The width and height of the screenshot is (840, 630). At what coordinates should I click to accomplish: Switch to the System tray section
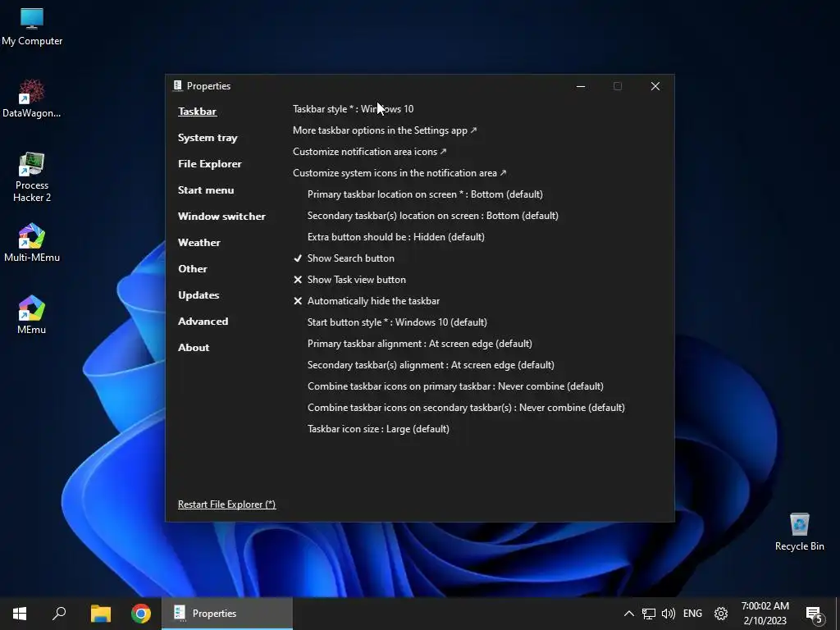pos(208,138)
